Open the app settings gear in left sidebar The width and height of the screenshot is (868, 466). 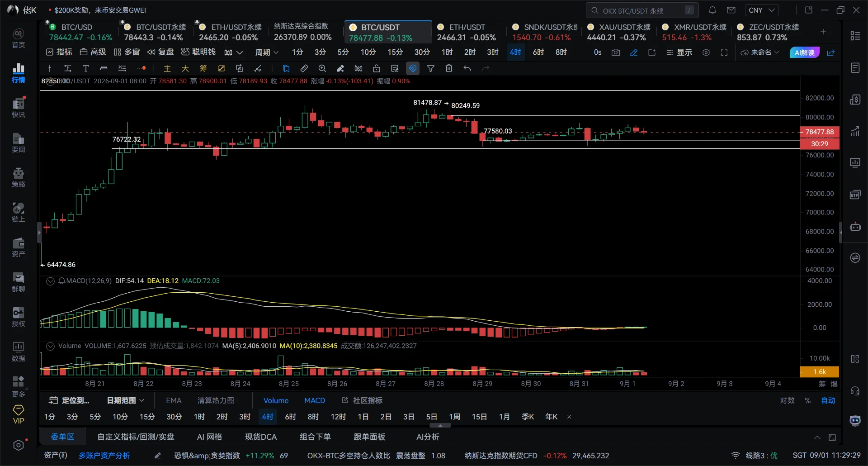[19, 445]
